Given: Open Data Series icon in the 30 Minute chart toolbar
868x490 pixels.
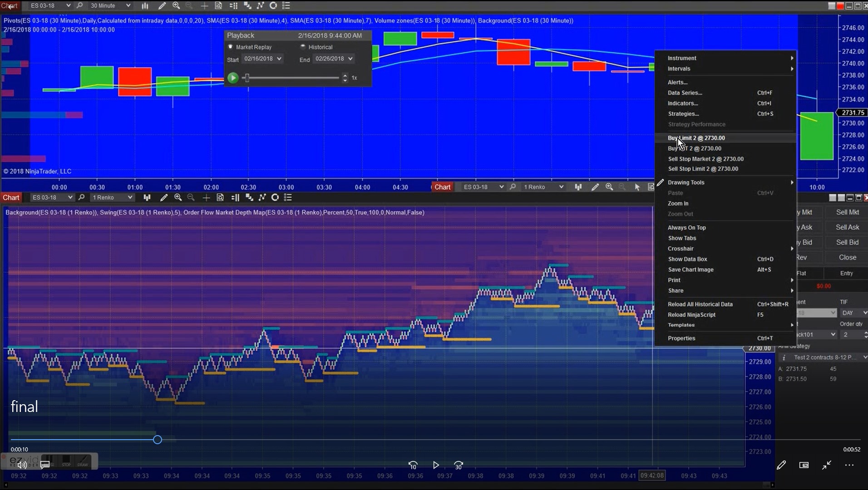Looking at the screenshot, I should click(x=247, y=5).
